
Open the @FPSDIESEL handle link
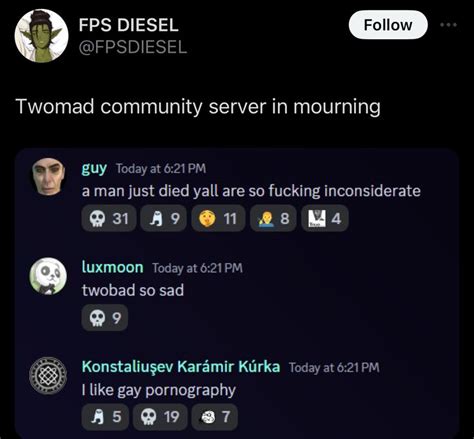point(133,47)
